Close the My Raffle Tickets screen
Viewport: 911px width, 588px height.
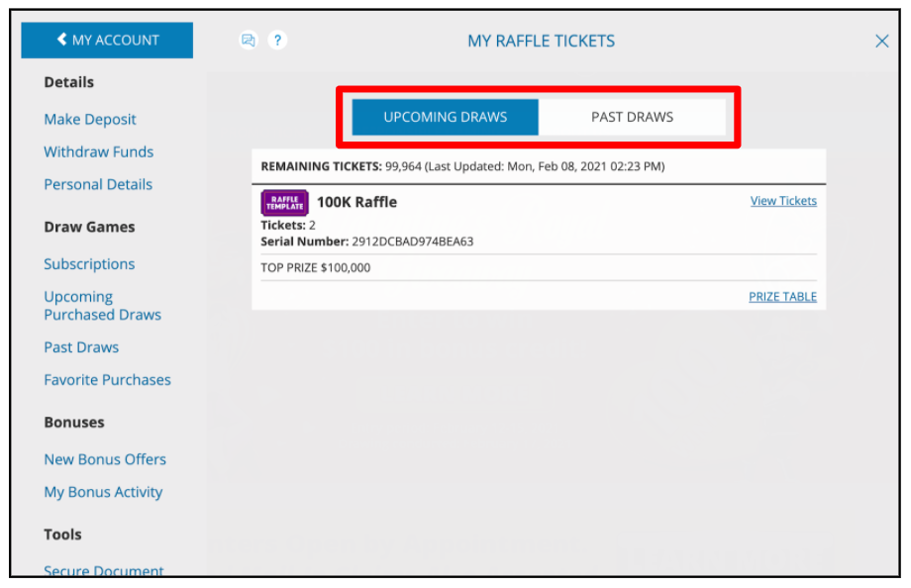881,41
